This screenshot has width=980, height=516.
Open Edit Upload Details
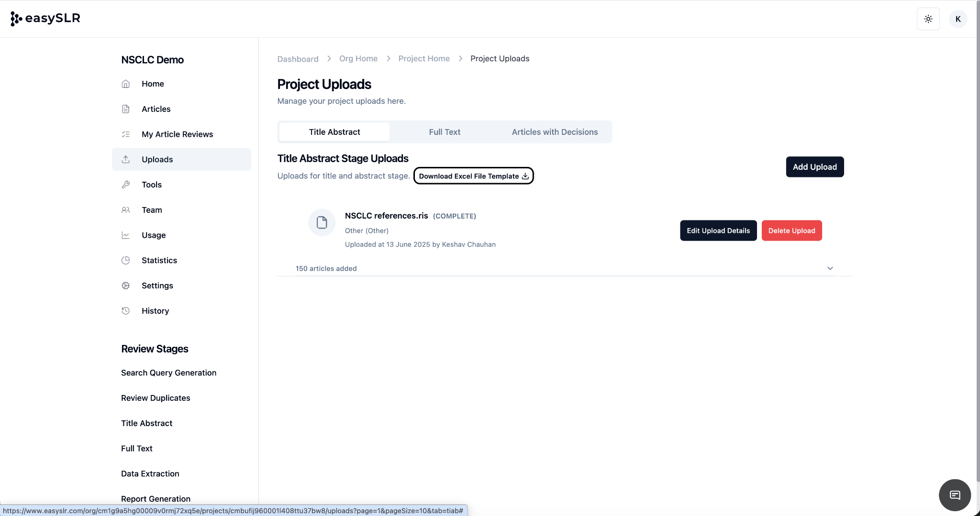coord(718,231)
